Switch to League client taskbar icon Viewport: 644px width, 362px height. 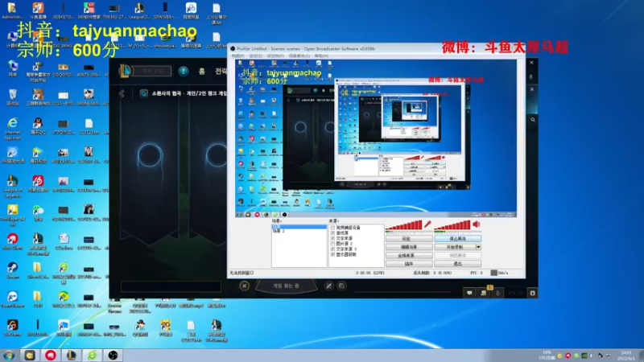coord(72,356)
